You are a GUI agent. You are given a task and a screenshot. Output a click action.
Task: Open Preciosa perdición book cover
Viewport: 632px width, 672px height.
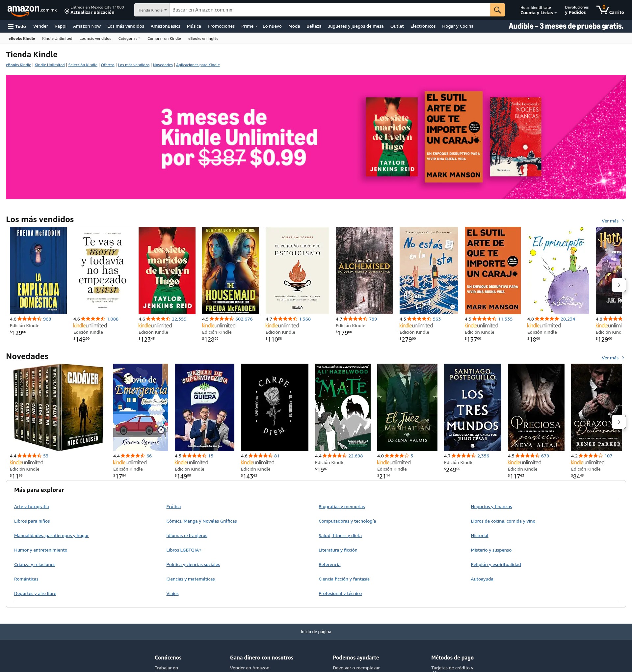tap(536, 407)
